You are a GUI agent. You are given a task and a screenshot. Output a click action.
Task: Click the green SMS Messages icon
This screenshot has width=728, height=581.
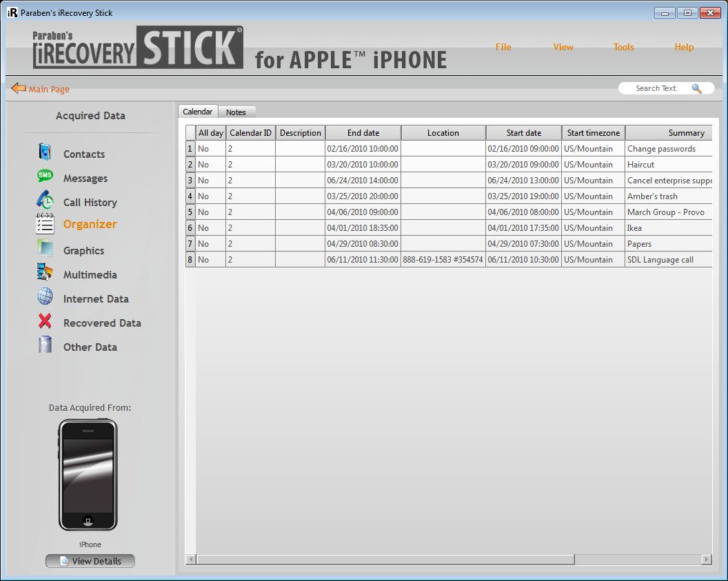pyautogui.click(x=45, y=176)
